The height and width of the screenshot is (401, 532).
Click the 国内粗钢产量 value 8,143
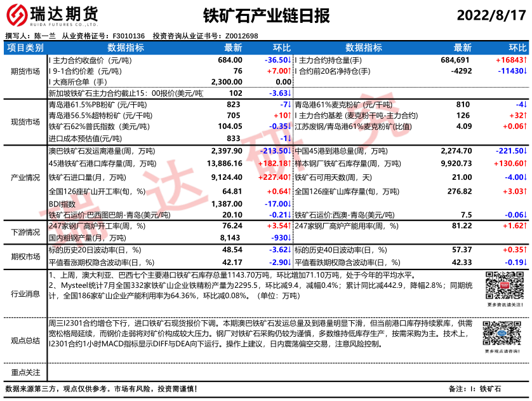point(230,236)
